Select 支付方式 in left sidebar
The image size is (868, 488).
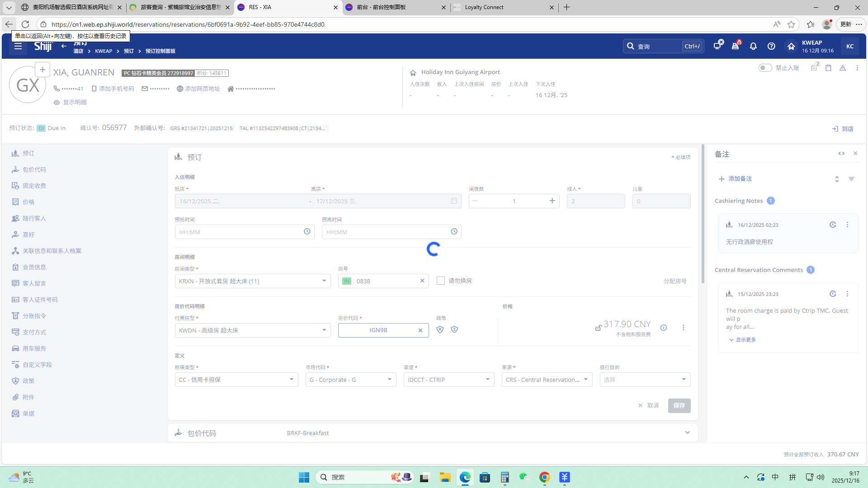click(34, 332)
